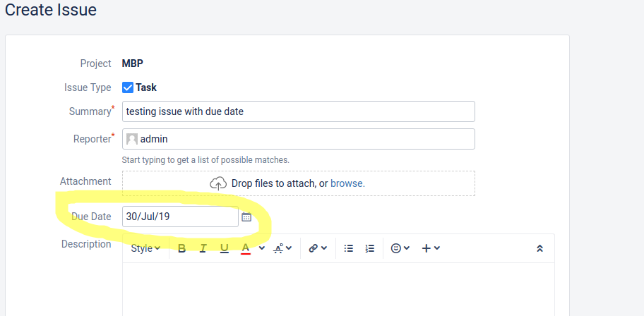The width and height of the screenshot is (644, 316).
Task: Open the insert plus menu
Action: pyautogui.click(x=431, y=248)
